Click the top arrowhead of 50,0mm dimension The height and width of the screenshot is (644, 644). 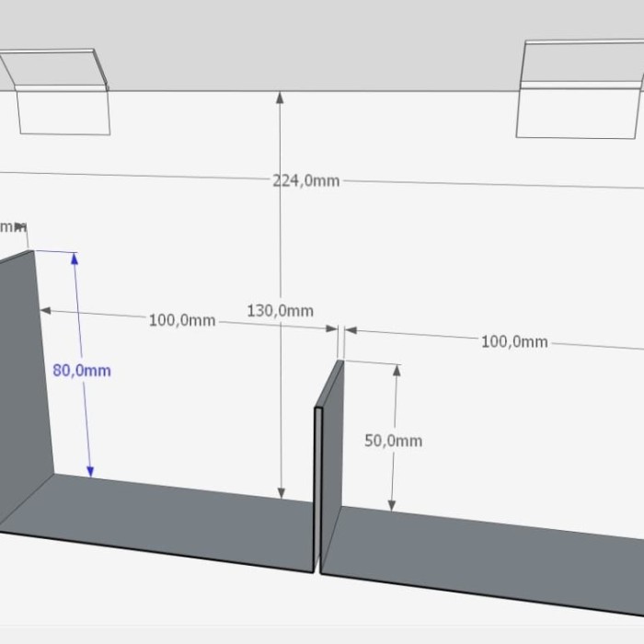coord(397,370)
